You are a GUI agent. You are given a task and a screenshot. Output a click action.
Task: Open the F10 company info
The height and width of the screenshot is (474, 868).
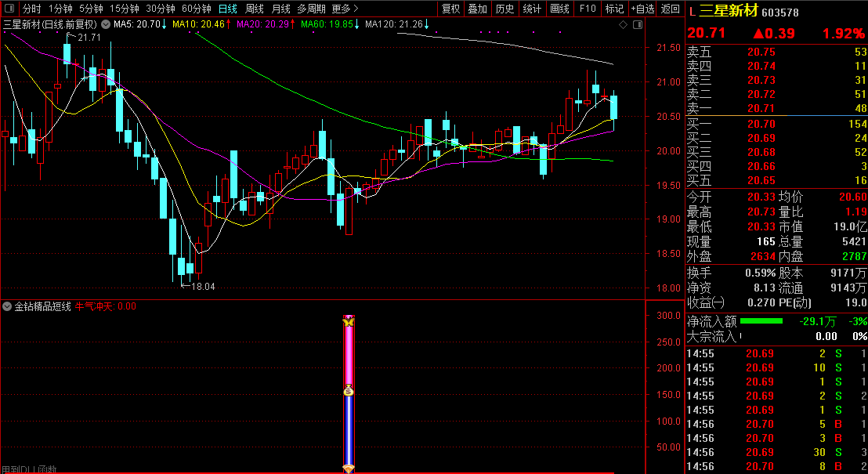587,9
